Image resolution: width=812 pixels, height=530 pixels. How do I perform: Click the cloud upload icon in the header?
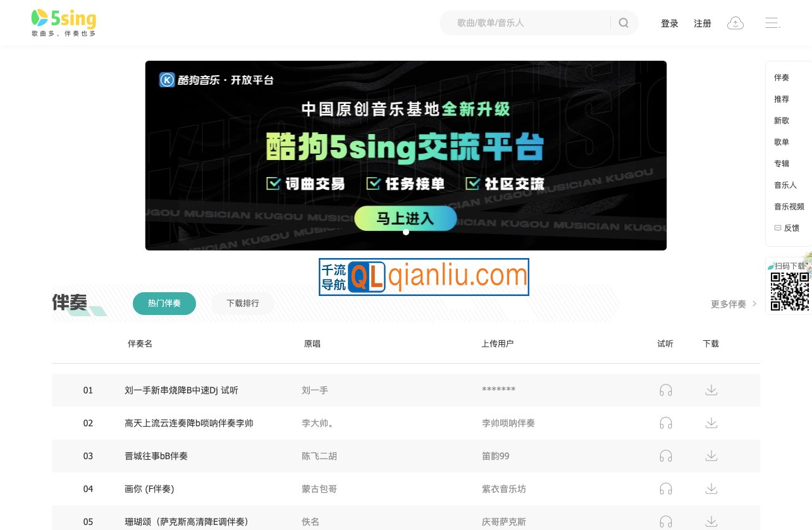click(735, 23)
